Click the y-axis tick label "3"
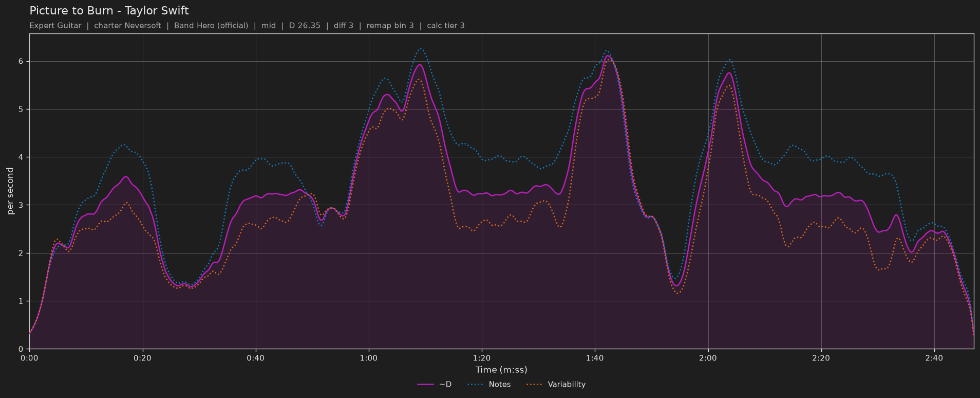Screen dimensions: 980x398 [22, 205]
